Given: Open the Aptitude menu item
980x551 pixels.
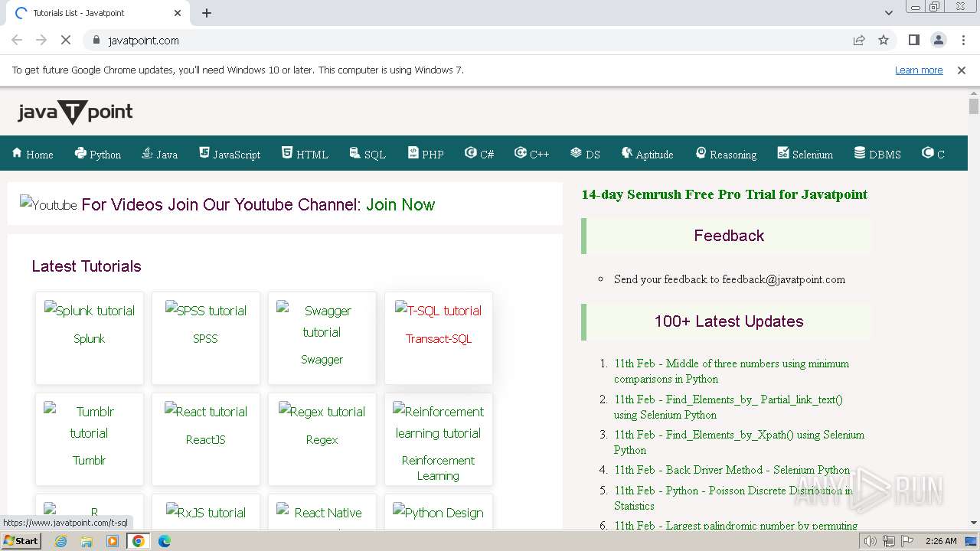Looking at the screenshot, I should [x=648, y=154].
